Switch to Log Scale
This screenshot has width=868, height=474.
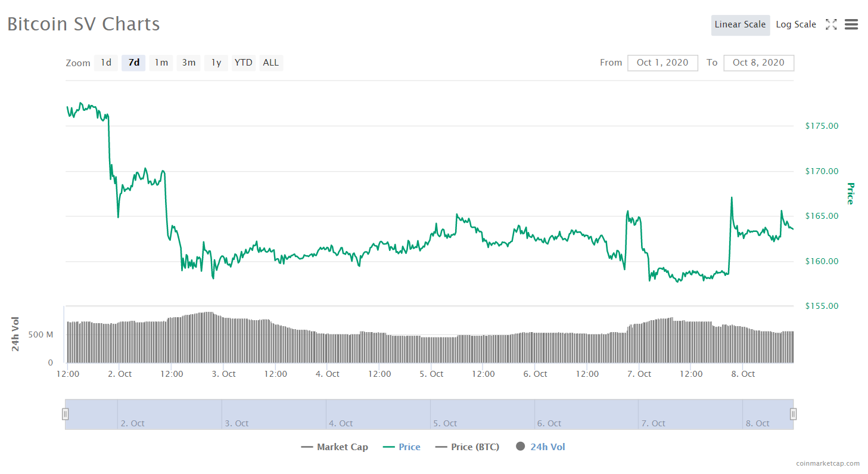(796, 25)
